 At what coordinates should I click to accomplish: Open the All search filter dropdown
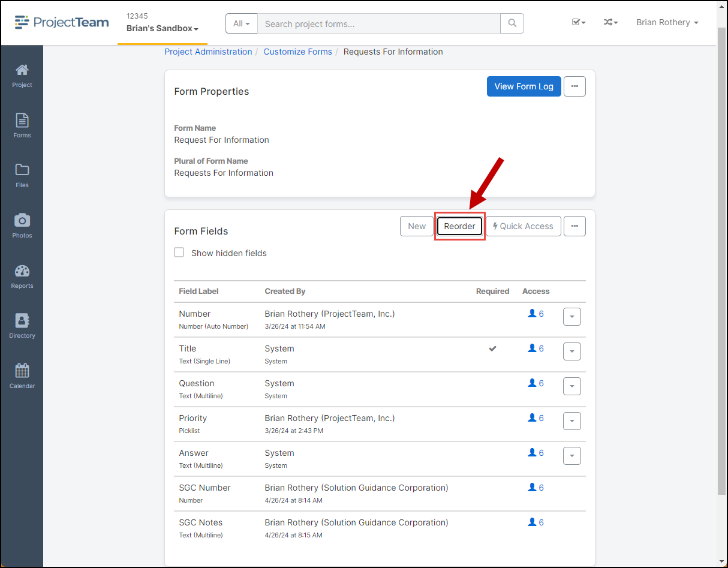pos(242,23)
